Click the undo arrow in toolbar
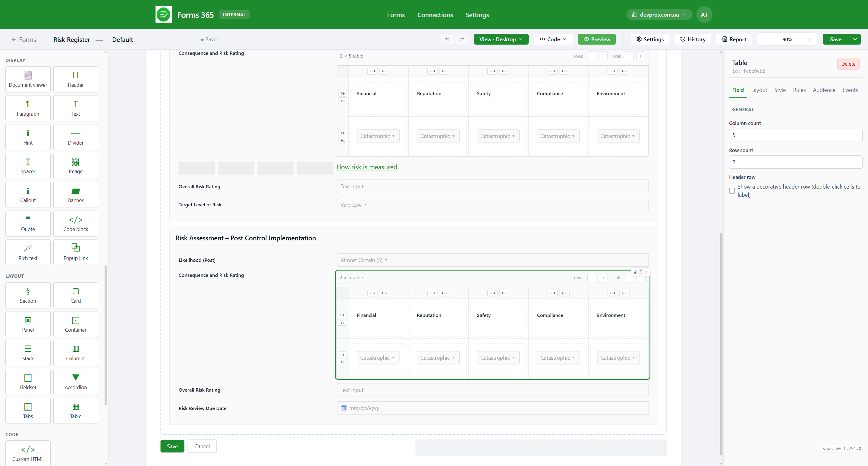The width and height of the screenshot is (868, 466). [x=447, y=39]
